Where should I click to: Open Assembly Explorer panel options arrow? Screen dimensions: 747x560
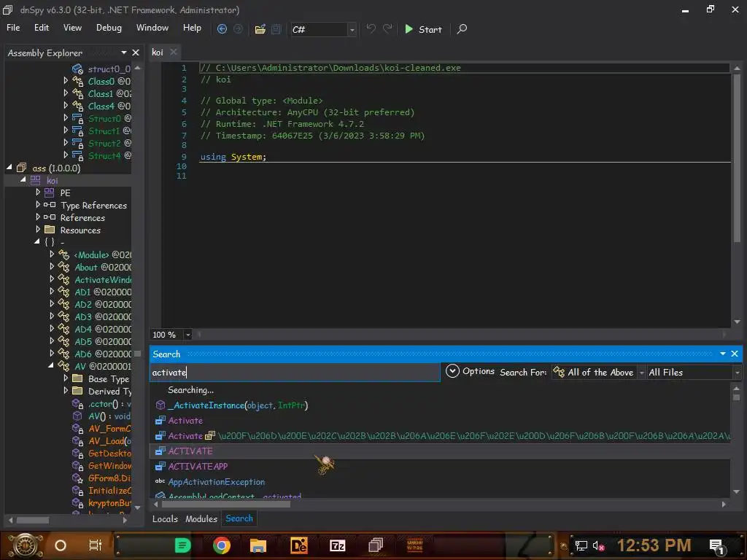(x=124, y=52)
